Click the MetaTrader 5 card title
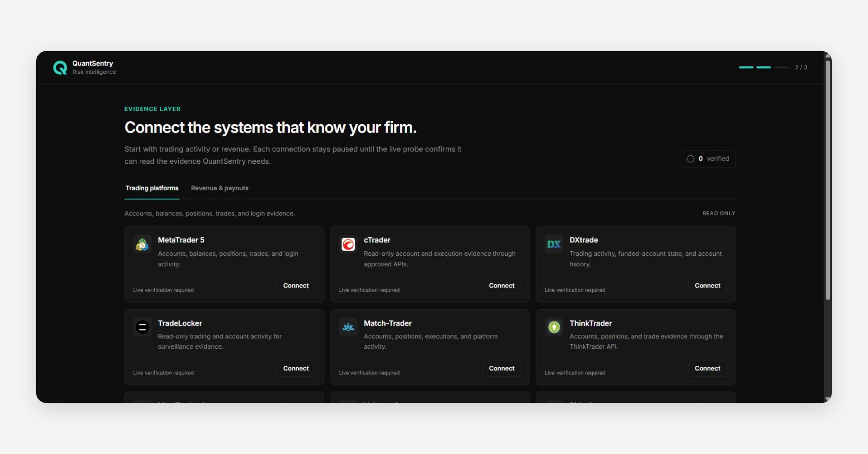The width and height of the screenshot is (868, 454). (x=181, y=240)
